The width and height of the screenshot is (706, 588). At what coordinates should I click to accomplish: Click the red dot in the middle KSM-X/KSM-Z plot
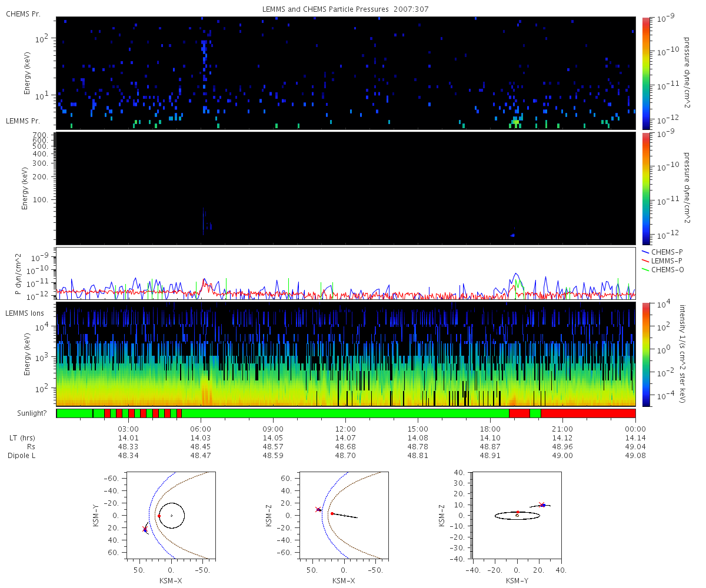tap(332, 513)
